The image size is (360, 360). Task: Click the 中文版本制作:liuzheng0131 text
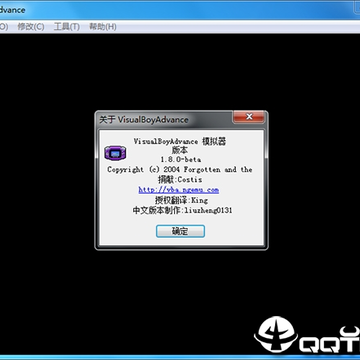pyautogui.click(x=182, y=211)
